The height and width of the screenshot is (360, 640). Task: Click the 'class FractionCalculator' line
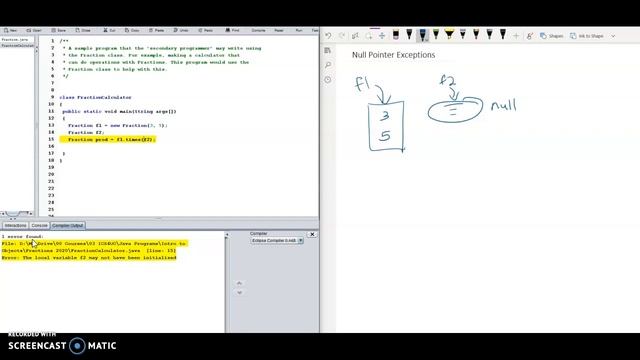click(96, 97)
